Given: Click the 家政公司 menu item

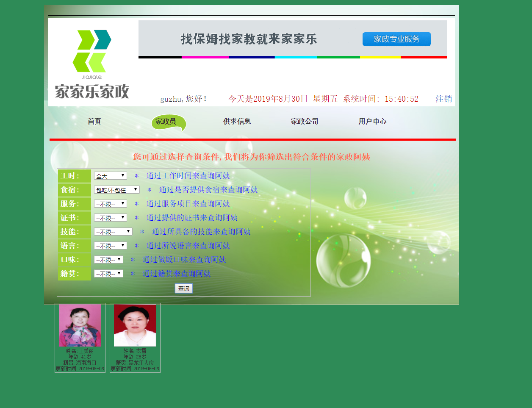Looking at the screenshot, I should [304, 121].
